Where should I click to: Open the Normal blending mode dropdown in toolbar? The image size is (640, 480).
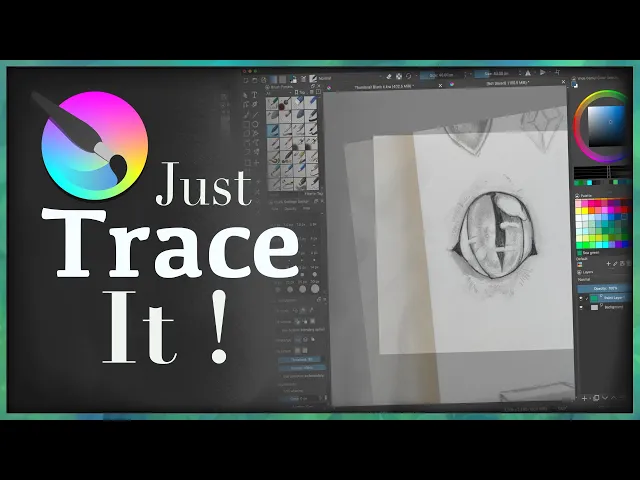coord(351,77)
